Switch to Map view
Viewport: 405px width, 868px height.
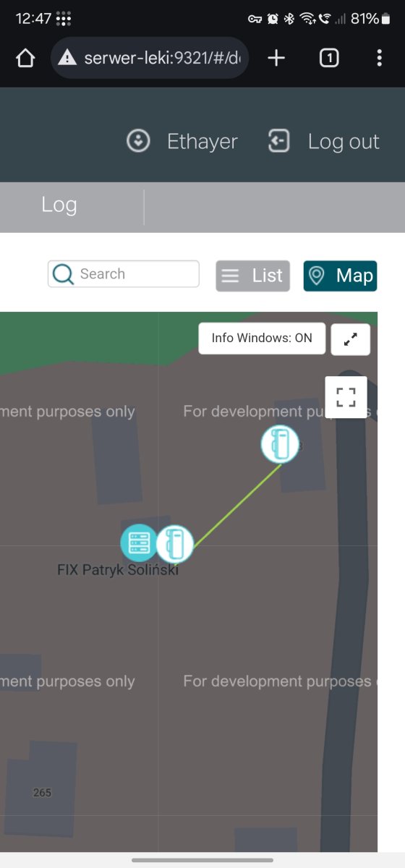340,276
